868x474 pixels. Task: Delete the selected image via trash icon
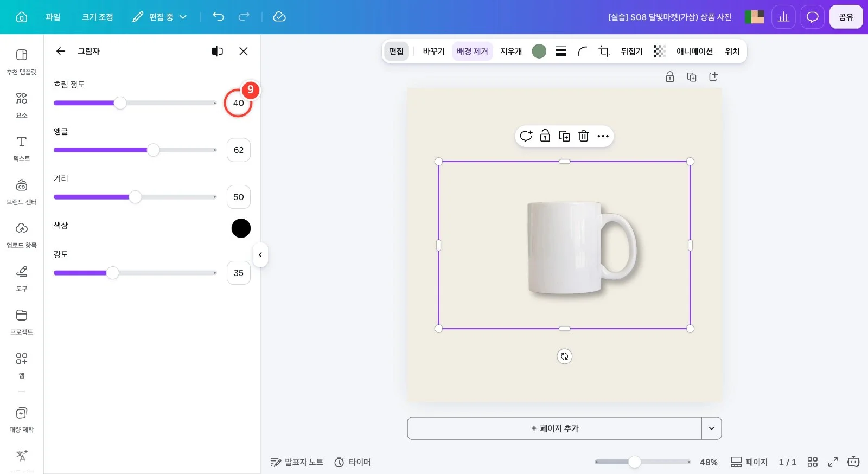coord(584,136)
